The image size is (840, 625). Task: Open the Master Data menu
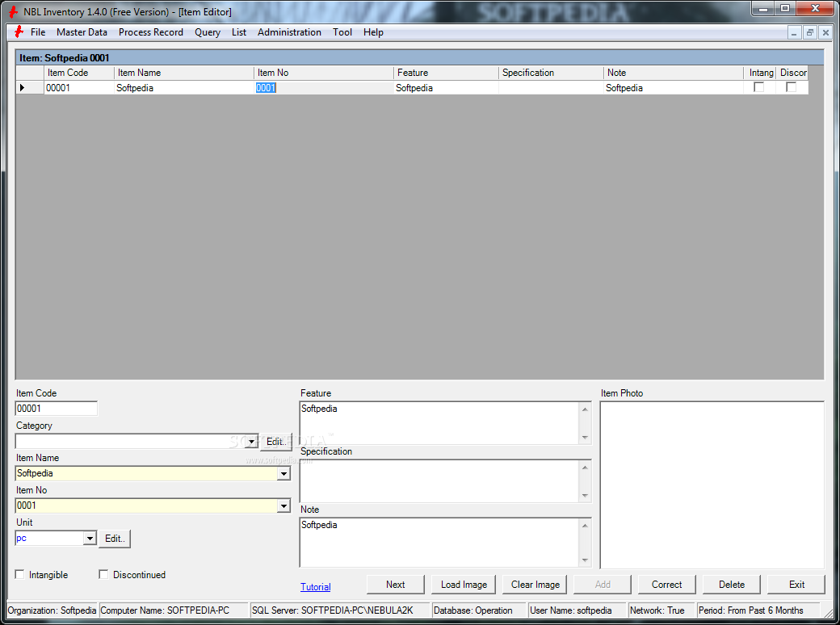click(82, 32)
